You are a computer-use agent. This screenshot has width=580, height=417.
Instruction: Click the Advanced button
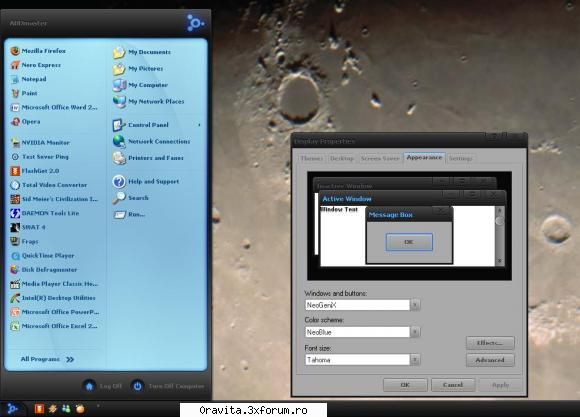coord(490,360)
